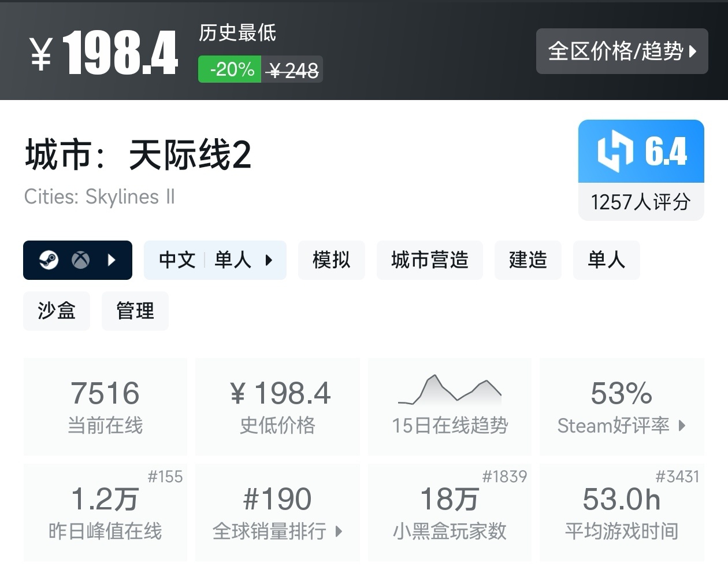
Task: Expand the 中文 单人 language tag arrow
Action: click(269, 260)
